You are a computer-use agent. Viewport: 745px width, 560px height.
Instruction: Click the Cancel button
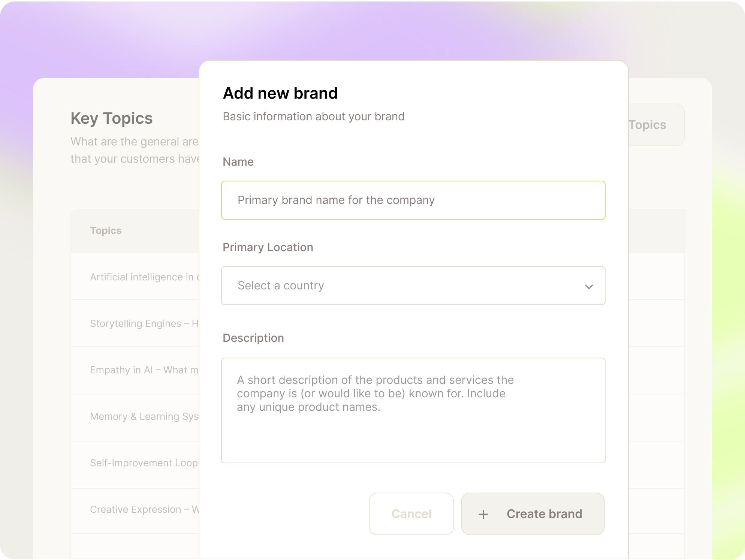pos(411,514)
